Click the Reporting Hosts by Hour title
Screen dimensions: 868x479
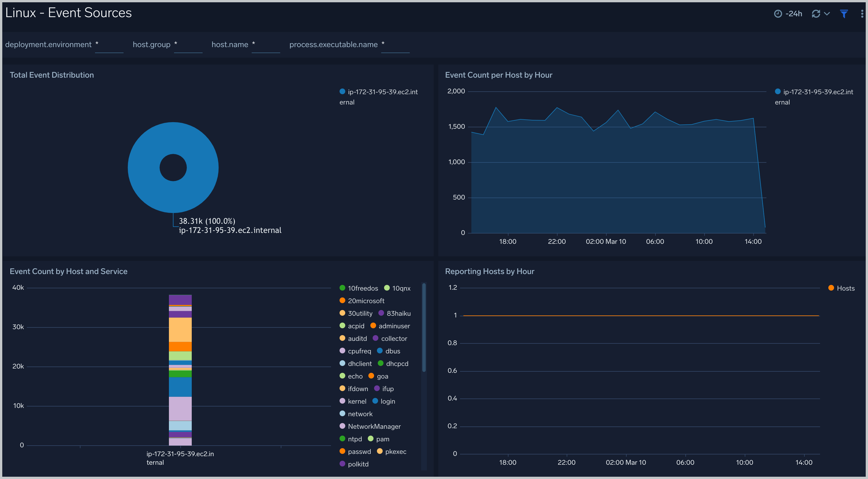(x=490, y=271)
